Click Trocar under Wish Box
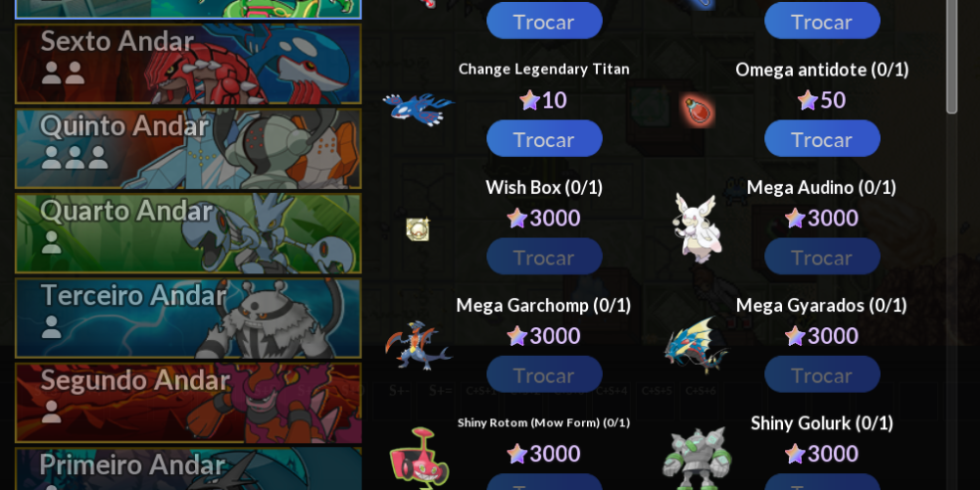 [x=544, y=257]
